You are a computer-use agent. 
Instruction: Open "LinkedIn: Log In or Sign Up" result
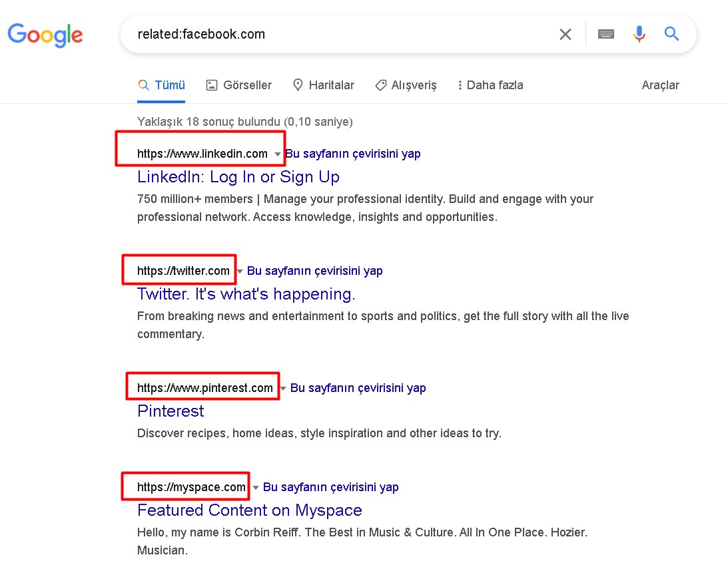tap(238, 177)
